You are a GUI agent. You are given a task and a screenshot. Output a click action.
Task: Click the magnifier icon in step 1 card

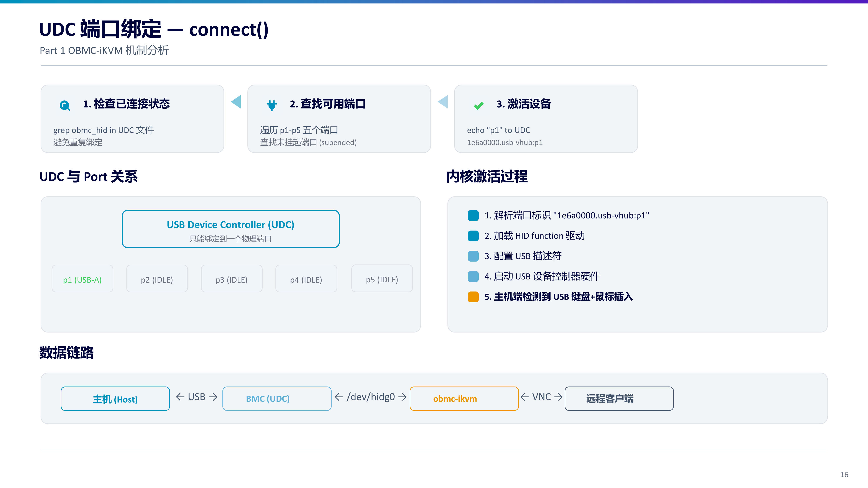65,105
